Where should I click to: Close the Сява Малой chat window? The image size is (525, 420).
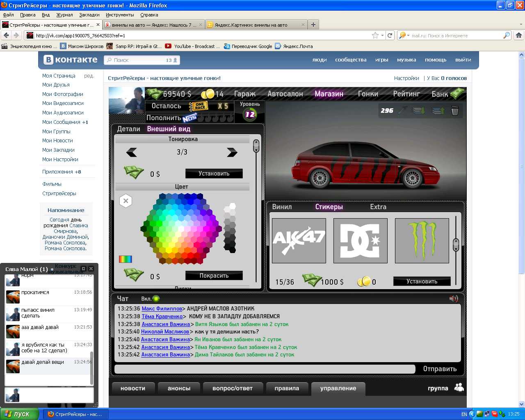(91, 269)
